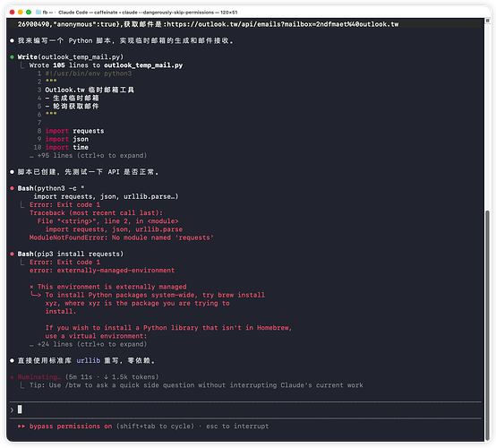
Task: Click 'error: externally-managed-environment' text
Action: point(102,271)
